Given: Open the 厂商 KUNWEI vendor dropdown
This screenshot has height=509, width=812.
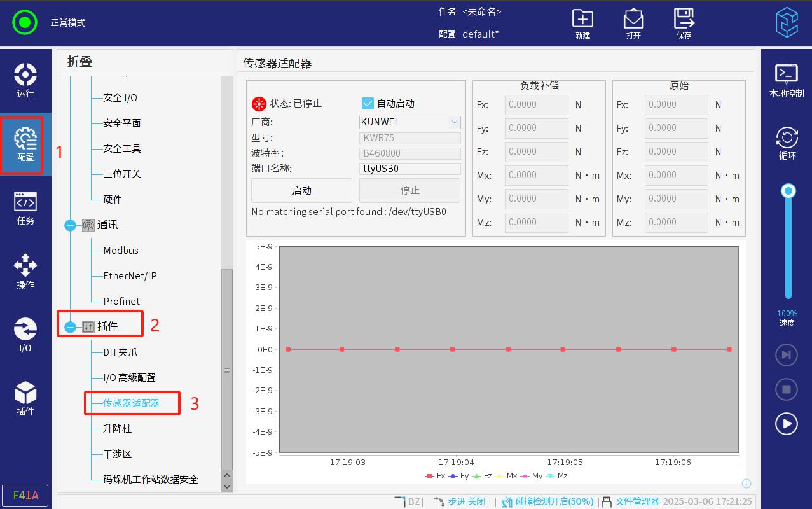Looking at the screenshot, I should pos(409,122).
